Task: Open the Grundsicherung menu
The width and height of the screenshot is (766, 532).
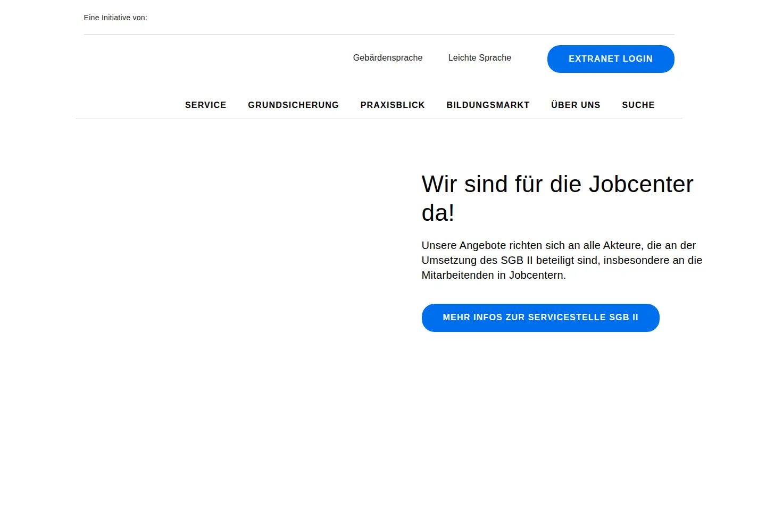Action: (x=293, y=105)
